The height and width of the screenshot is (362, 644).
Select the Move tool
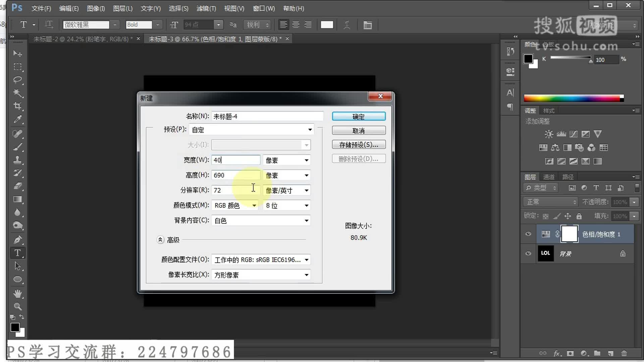[x=18, y=54]
